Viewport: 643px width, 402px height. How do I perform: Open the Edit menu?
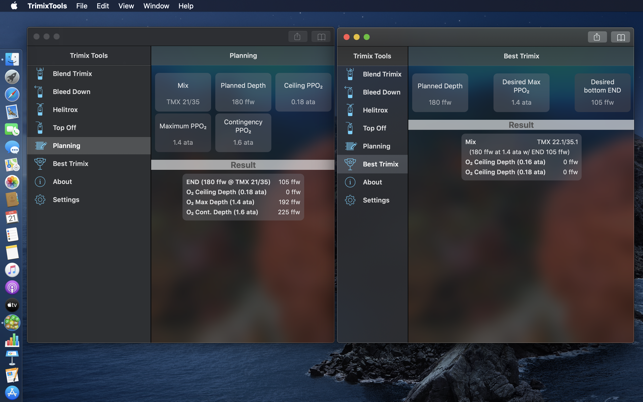point(103,6)
